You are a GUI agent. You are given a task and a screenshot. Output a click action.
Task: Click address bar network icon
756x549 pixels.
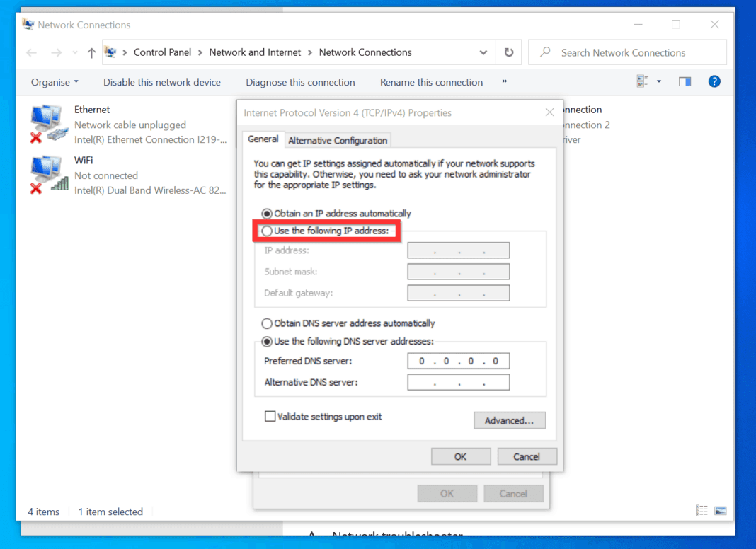click(111, 52)
